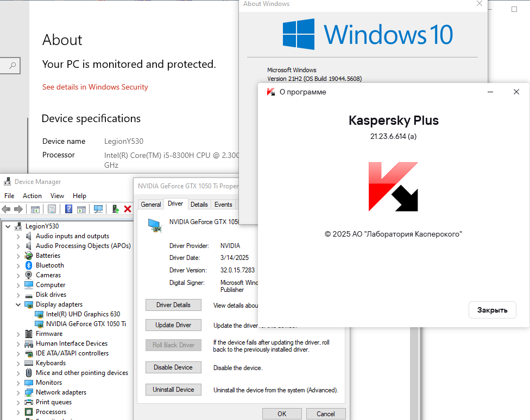Open See details in Windows Security link
The width and height of the screenshot is (530, 420).
(x=95, y=87)
